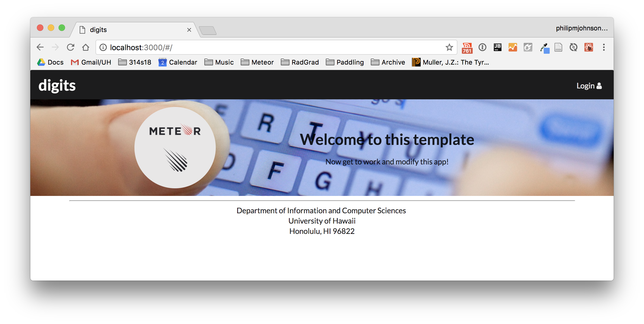Open the Google Analytics extension icon
The width and height of the screenshot is (644, 324).
click(x=513, y=47)
